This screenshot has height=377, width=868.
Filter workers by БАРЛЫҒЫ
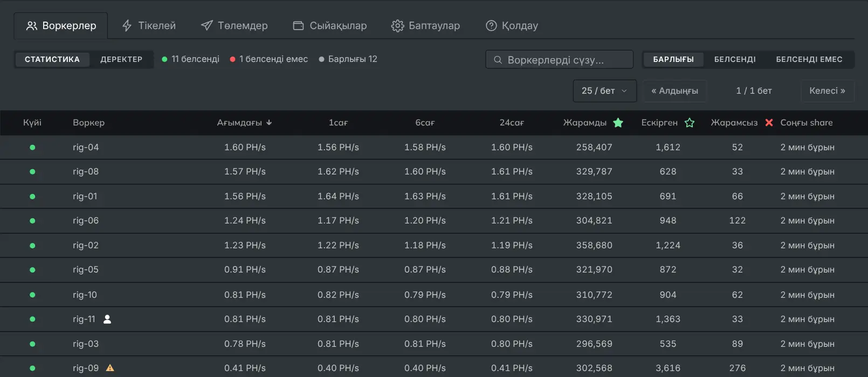coord(673,59)
